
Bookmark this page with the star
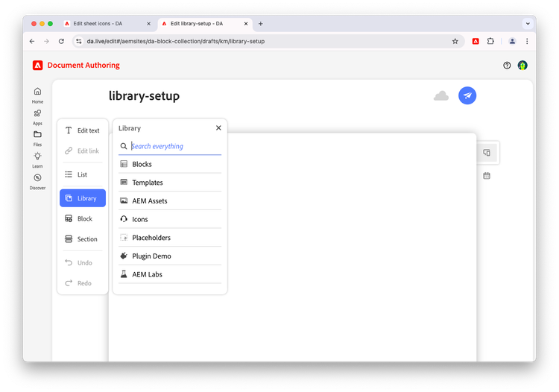[x=455, y=41]
